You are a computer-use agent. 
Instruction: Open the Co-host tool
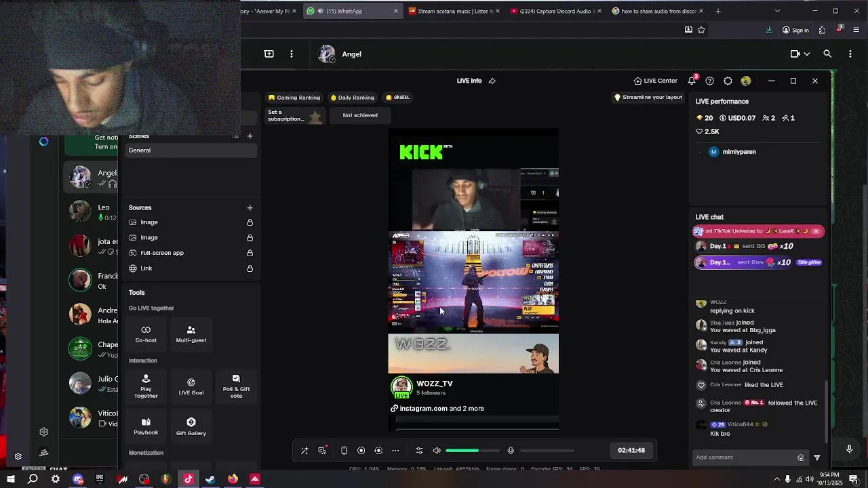(146, 334)
